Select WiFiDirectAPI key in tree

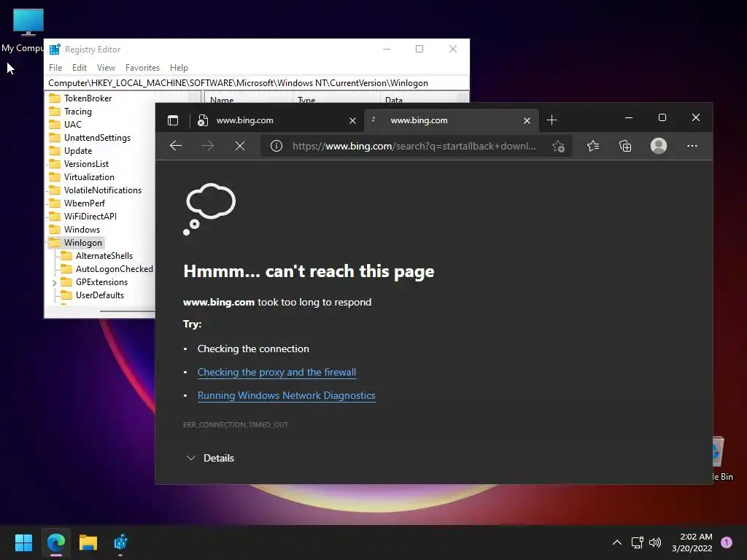pyautogui.click(x=90, y=216)
